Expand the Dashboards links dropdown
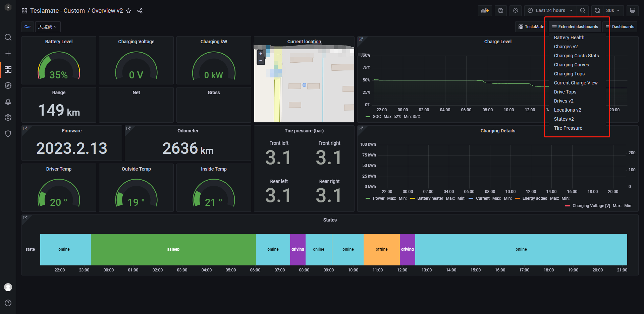 (620, 27)
